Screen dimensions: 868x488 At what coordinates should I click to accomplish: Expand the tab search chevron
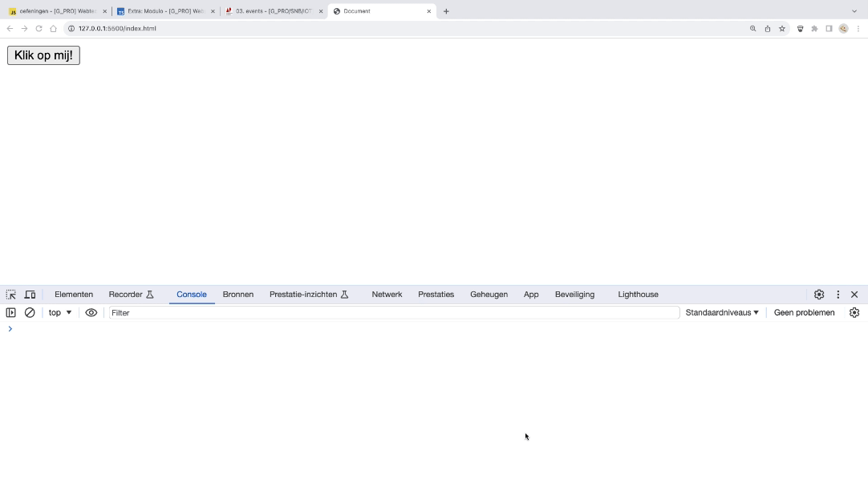(854, 11)
